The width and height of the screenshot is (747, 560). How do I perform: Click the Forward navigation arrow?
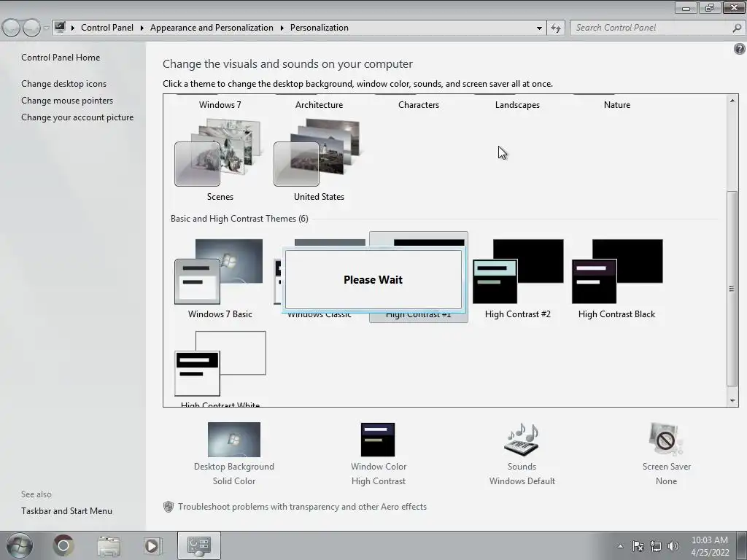click(31, 28)
